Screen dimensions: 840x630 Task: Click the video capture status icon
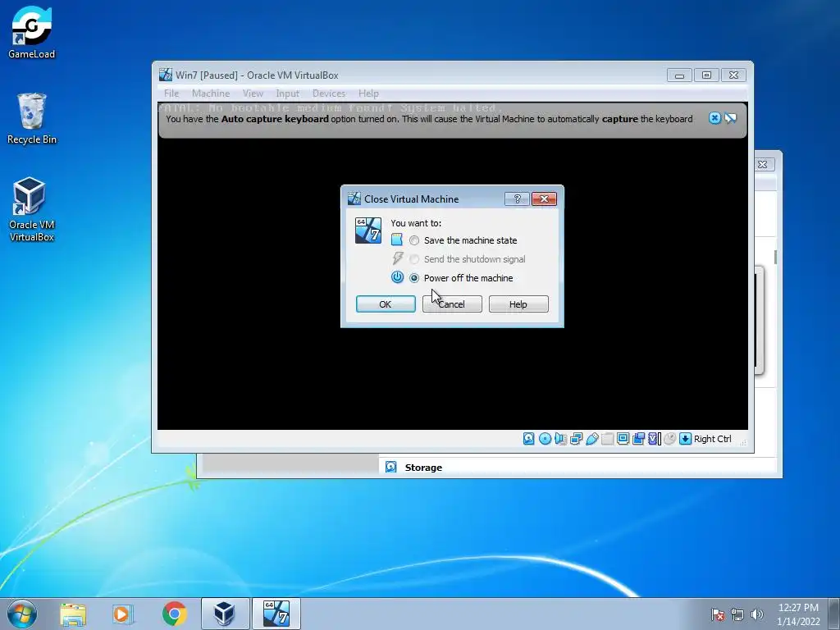click(638, 439)
